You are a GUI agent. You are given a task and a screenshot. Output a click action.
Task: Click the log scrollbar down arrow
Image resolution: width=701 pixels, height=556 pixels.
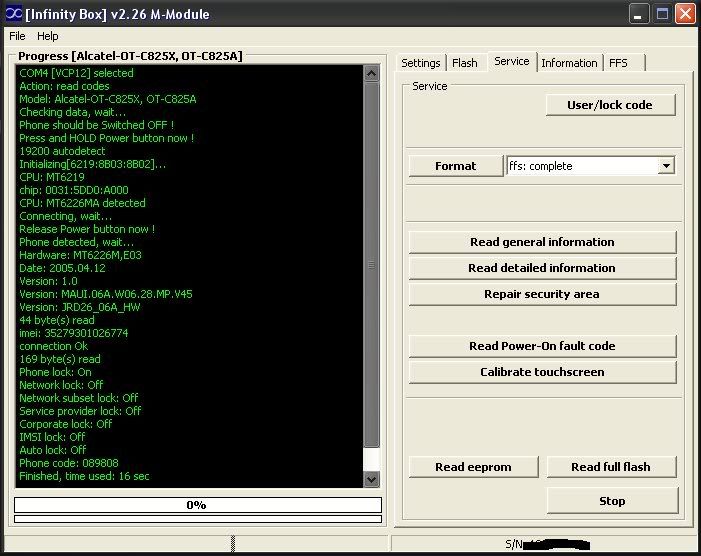[372, 480]
